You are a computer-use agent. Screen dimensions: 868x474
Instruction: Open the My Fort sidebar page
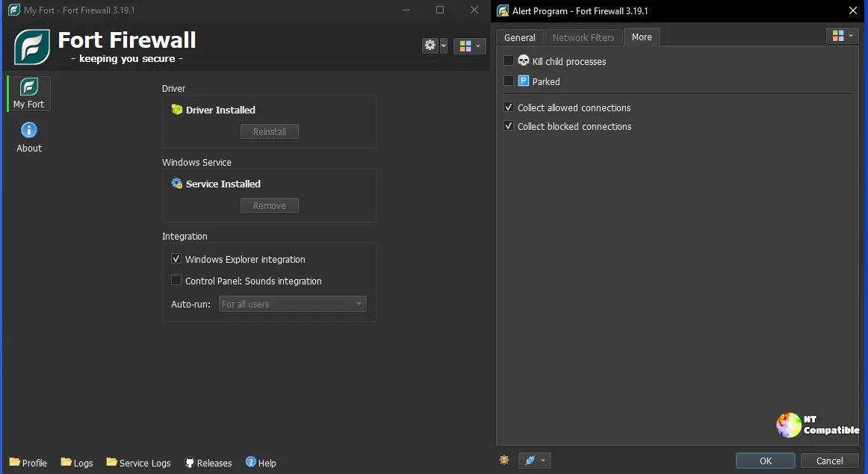[29, 94]
